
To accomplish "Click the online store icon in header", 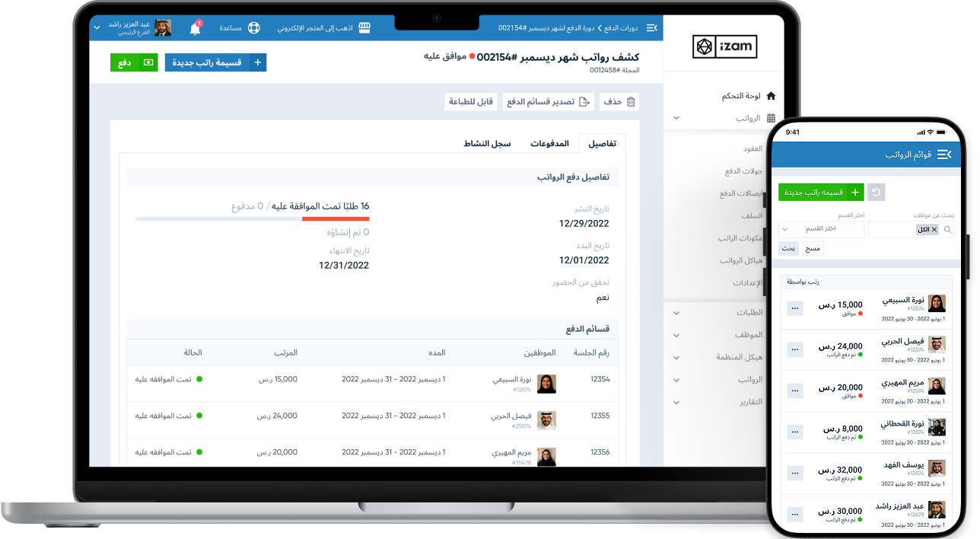I will coord(364,28).
